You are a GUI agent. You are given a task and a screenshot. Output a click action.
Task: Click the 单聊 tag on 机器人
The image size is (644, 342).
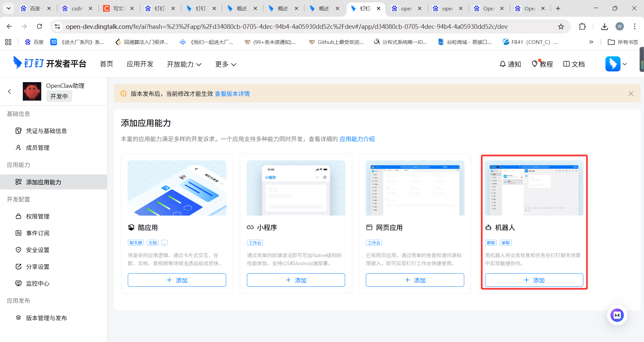click(505, 243)
